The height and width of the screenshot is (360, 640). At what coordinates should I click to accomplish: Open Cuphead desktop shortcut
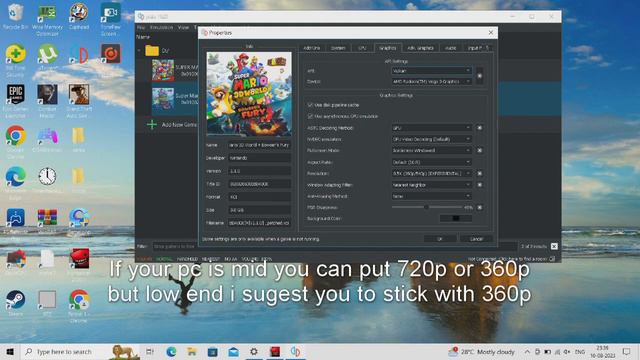click(x=79, y=16)
